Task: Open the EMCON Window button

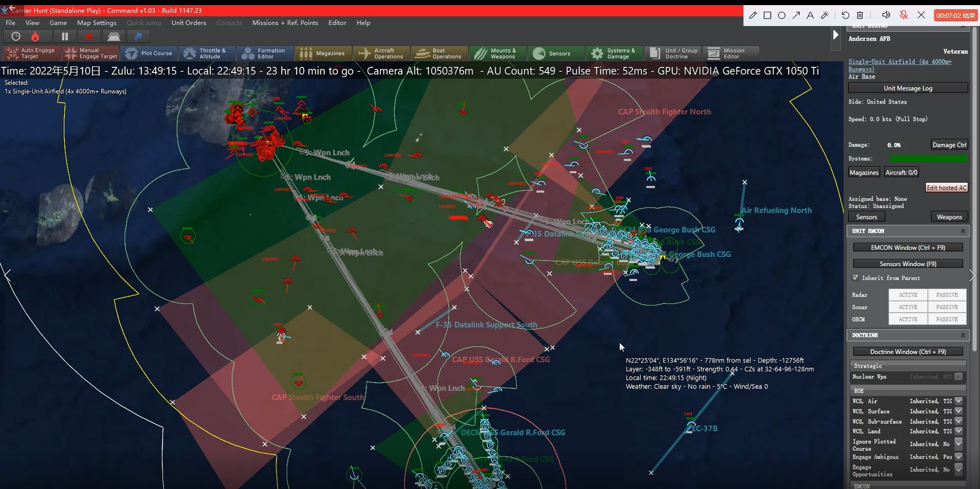Action: [908, 247]
